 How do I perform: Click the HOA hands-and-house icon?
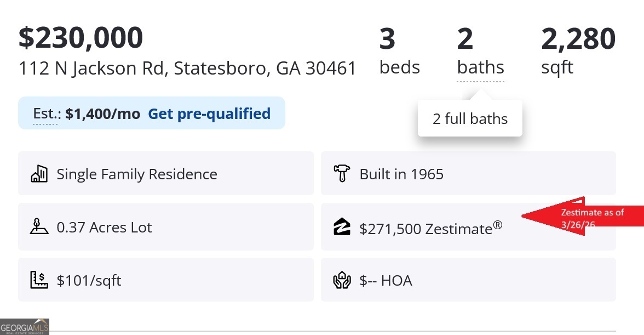pos(342,280)
